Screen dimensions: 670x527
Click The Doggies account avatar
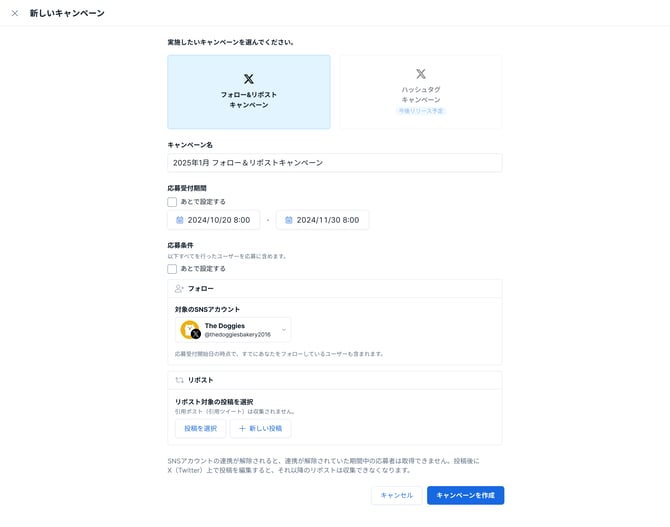click(190, 330)
